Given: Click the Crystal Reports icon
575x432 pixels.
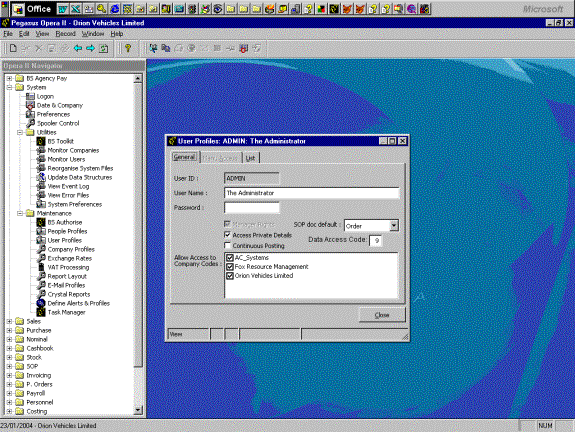Looking at the screenshot, I should 41,294.
